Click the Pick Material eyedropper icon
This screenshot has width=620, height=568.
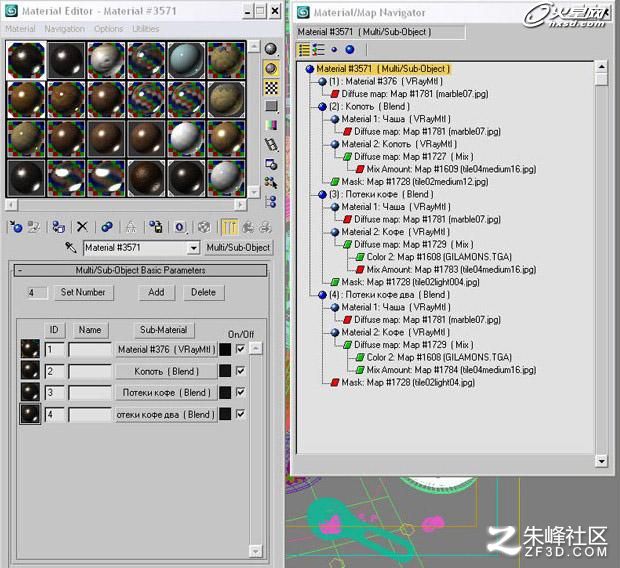pyautogui.click(x=71, y=248)
